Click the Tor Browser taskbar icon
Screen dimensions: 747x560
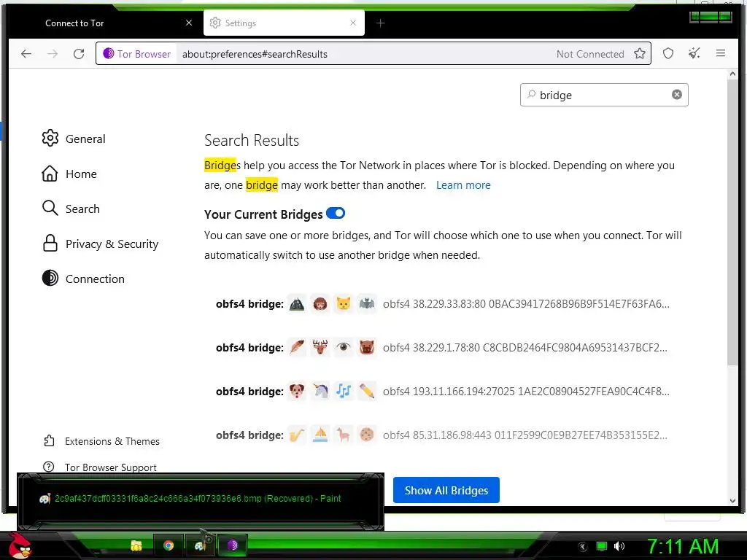(233, 545)
